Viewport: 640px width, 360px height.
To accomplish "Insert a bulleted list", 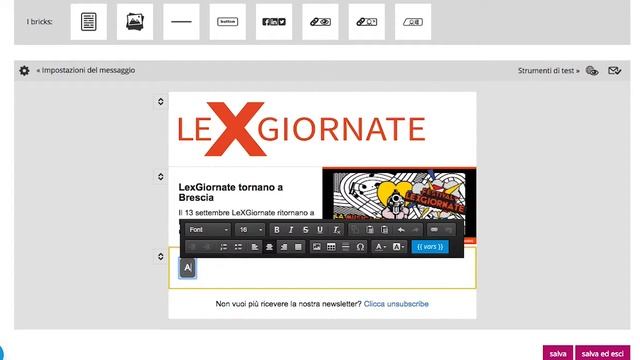I will [x=238, y=247].
